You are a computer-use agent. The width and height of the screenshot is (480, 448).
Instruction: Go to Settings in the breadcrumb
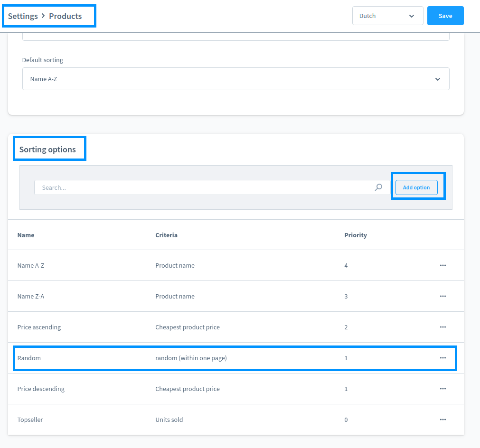(x=23, y=16)
